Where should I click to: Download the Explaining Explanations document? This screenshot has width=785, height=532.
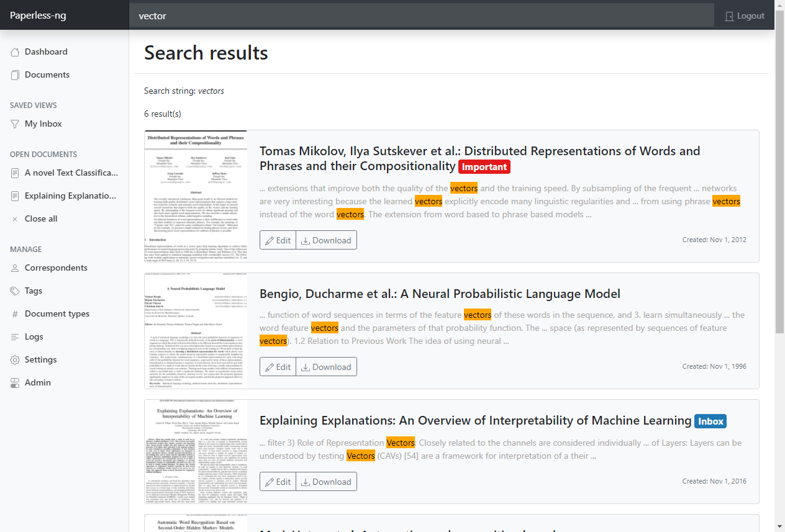326,482
